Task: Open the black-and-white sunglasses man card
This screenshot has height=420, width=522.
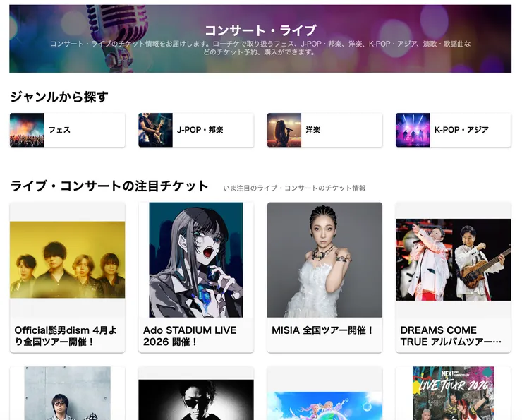Action: (x=196, y=393)
